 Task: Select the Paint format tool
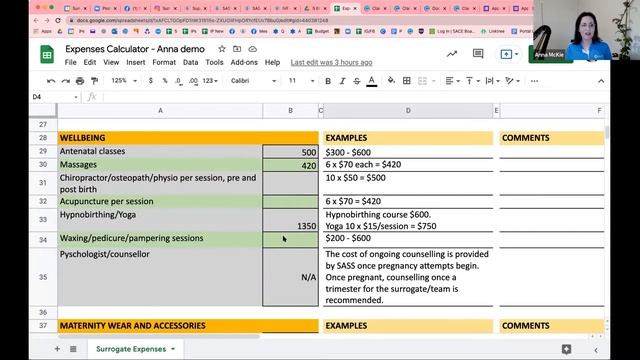(x=94, y=81)
